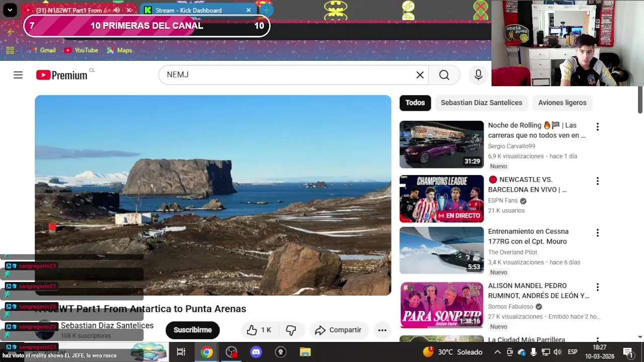This screenshot has height=362, width=644.
Task: Open the Champions League live thumbnail
Action: [x=442, y=199]
